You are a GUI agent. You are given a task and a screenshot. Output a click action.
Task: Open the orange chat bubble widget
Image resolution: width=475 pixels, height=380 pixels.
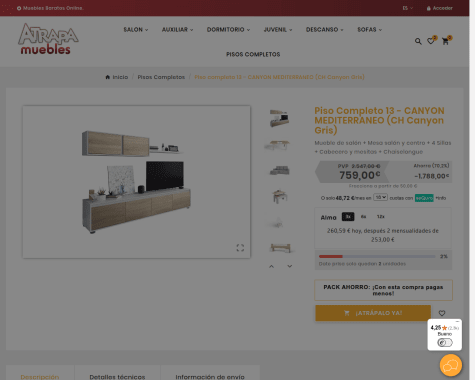[451, 365]
